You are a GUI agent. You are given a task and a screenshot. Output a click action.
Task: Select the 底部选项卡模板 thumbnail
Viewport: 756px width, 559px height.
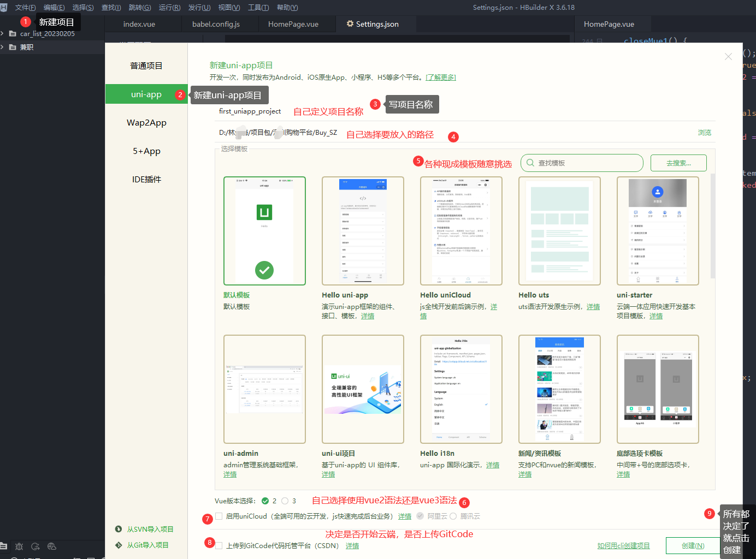point(658,389)
